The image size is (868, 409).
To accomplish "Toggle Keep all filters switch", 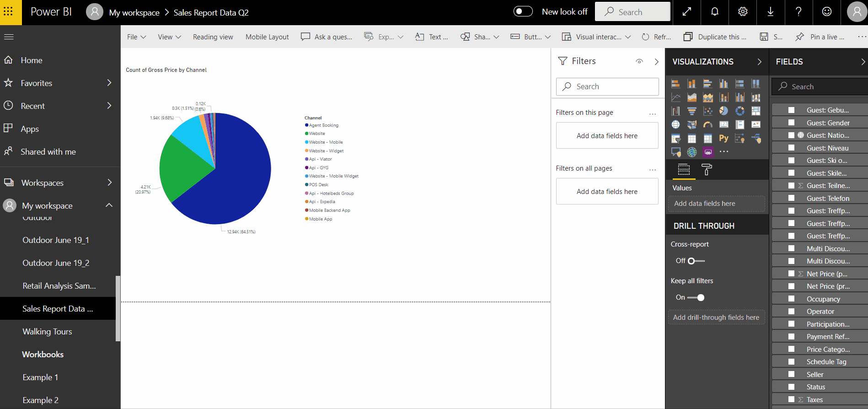I will coord(696,297).
